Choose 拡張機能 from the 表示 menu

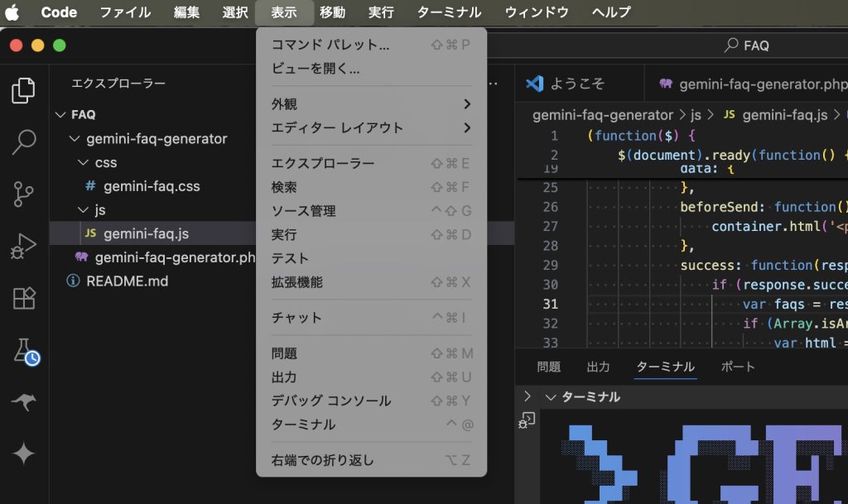(x=296, y=282)
